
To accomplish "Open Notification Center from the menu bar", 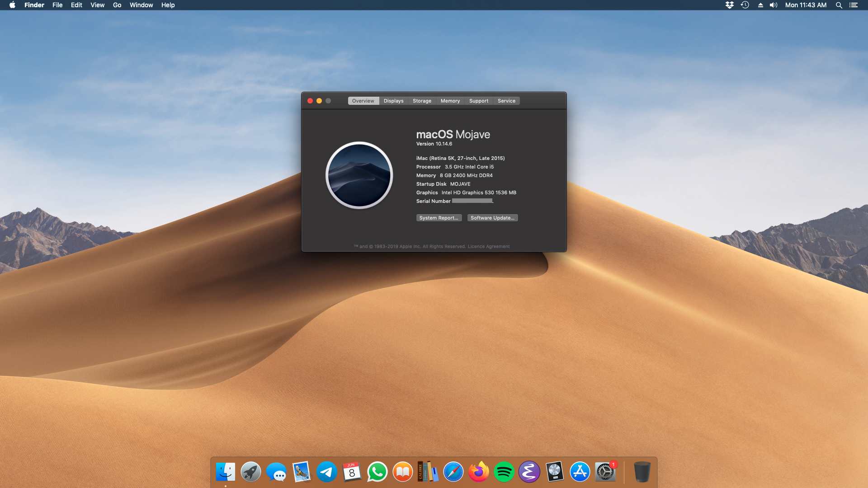I will (x=854, y=5).
